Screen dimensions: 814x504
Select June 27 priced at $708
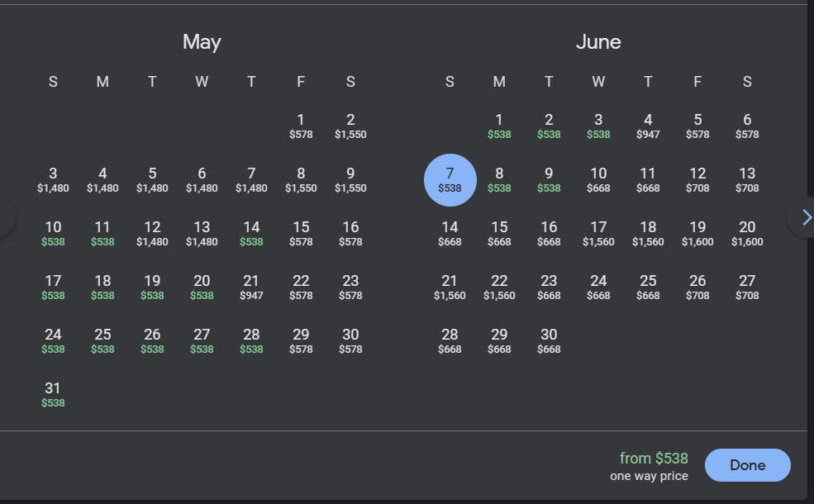point(747,287)
